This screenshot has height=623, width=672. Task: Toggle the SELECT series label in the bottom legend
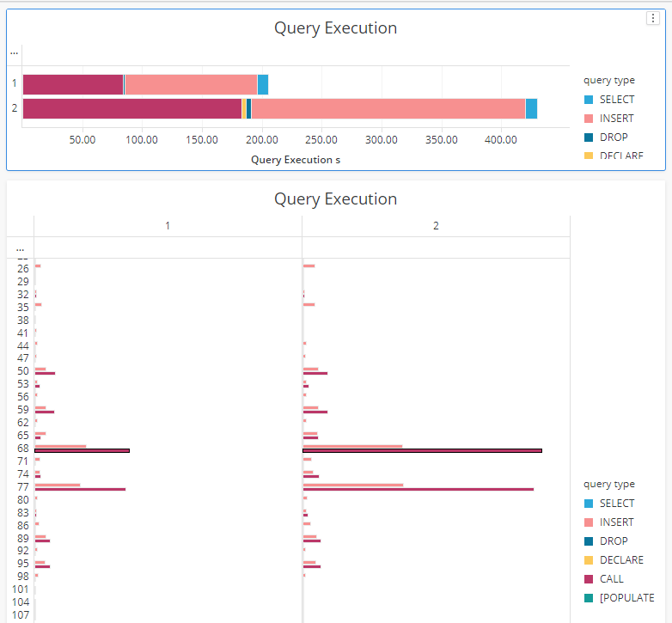616,504
